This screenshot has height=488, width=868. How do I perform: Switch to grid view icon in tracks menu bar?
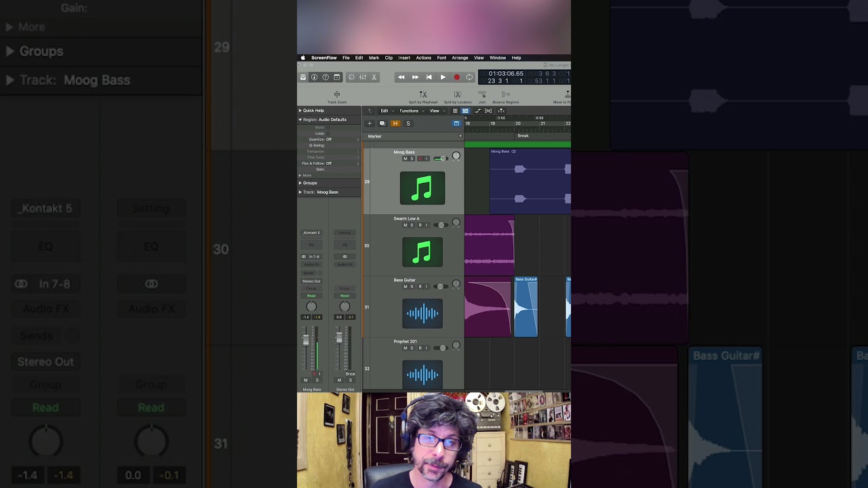click(455, 110)
